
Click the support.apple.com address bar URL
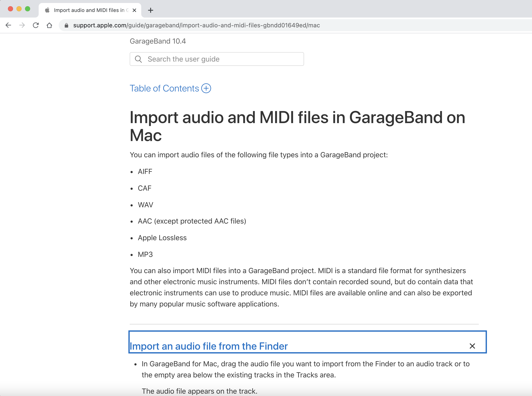pos(197,25)
